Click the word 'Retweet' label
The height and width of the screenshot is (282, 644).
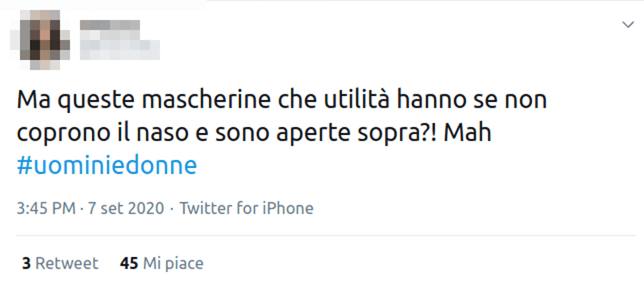pyautogui.click(x=67, y=264)
